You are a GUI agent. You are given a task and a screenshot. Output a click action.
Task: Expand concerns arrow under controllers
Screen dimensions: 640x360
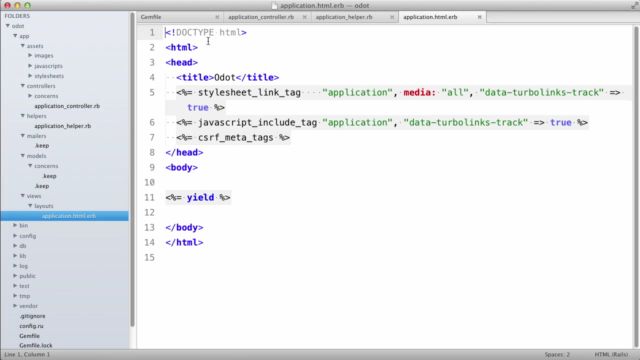(x=30, y=96)
